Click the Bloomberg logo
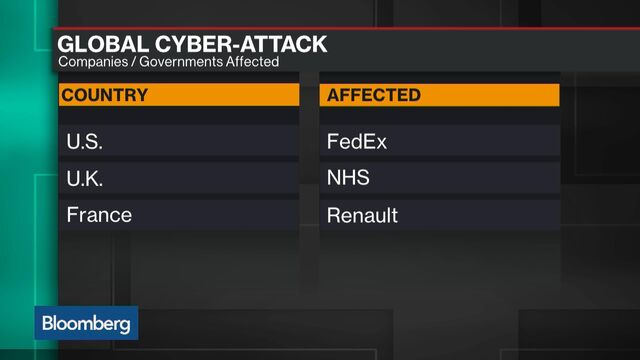 click(86, 323)
